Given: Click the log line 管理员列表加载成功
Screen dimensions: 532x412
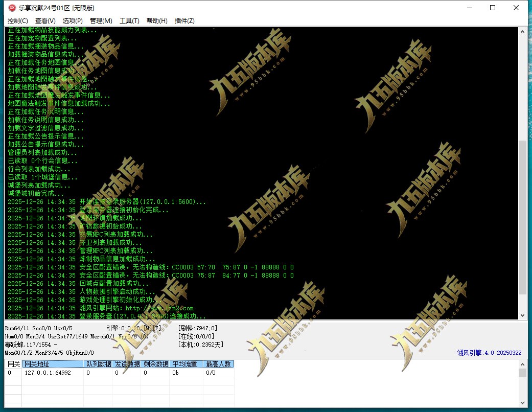Looking at the screenshot, I should [42, 153].
